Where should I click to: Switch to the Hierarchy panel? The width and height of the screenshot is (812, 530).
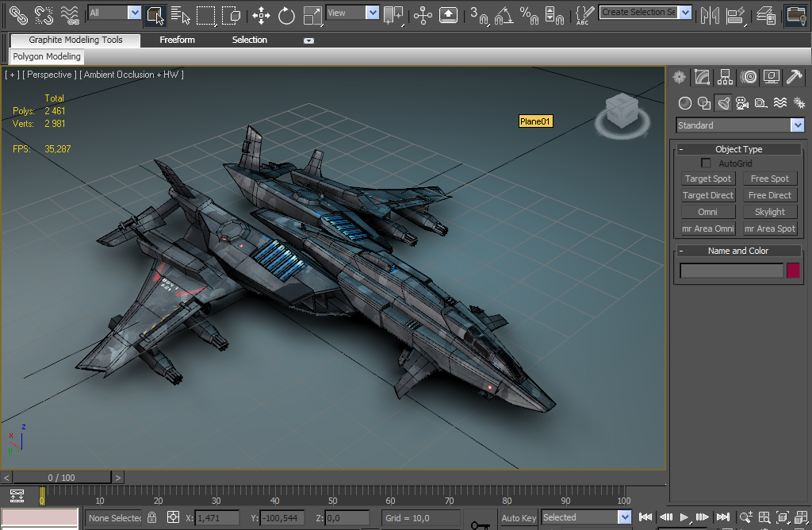(725, 77)
